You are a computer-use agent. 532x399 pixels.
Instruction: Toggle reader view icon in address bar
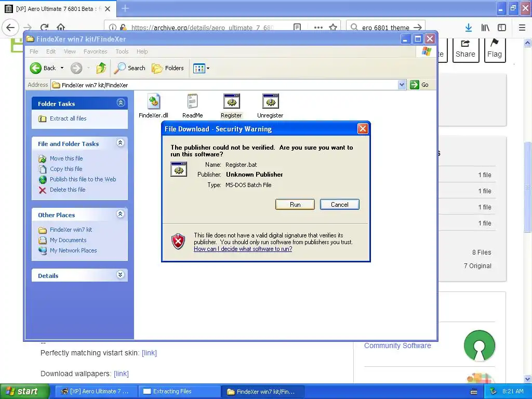(297, 27)
